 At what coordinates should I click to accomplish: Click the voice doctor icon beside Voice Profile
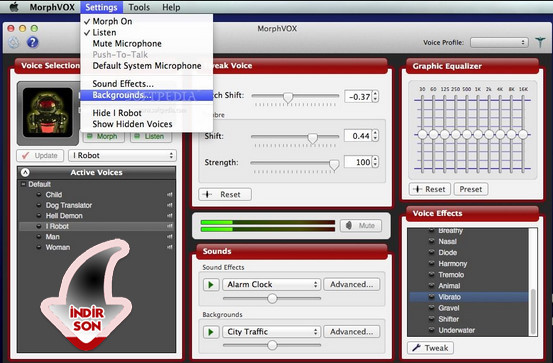click(540, 42)
